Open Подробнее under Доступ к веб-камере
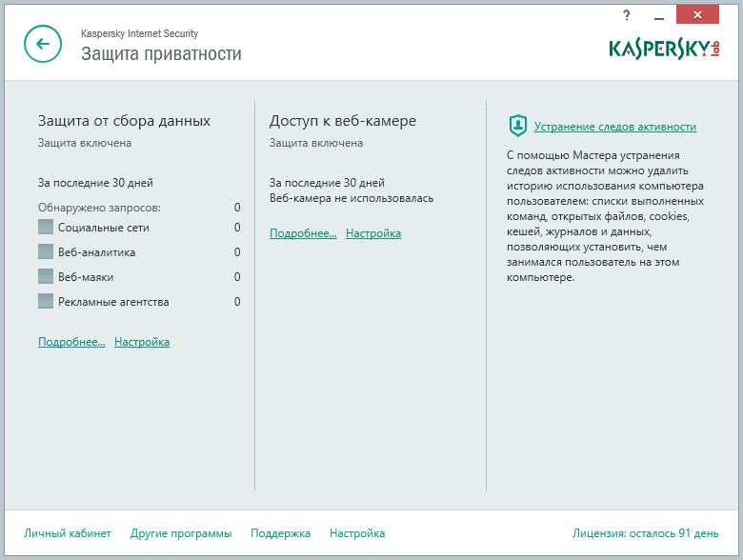Screen dimensions: 743x560 (x=303, y=233)
